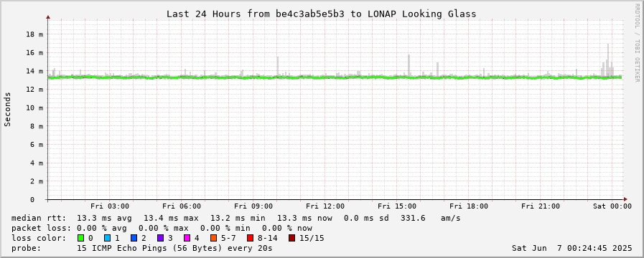Click the purple loss color 3 swatch
This screenshot has height=258, width=644.
click(x=160, y=238)
